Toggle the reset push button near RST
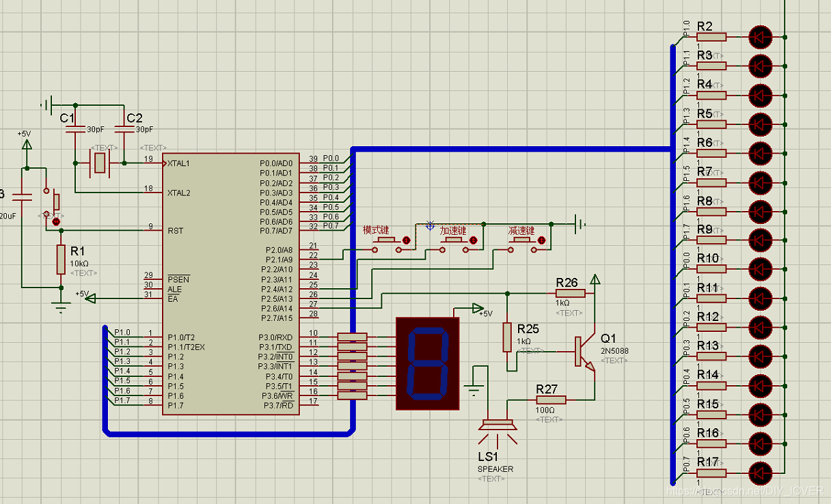Image resolution: width=831 pixels, height=504 pixels. [x=52, y=202]
